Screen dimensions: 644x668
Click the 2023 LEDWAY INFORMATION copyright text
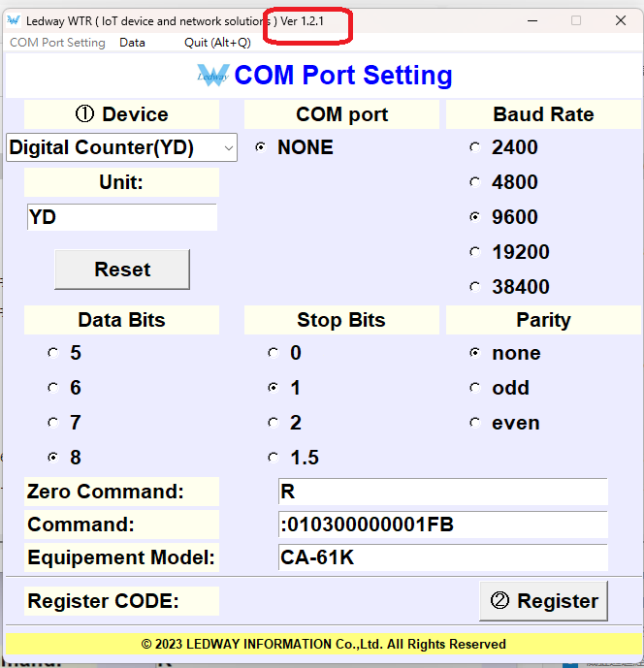(x=324, y=644)
